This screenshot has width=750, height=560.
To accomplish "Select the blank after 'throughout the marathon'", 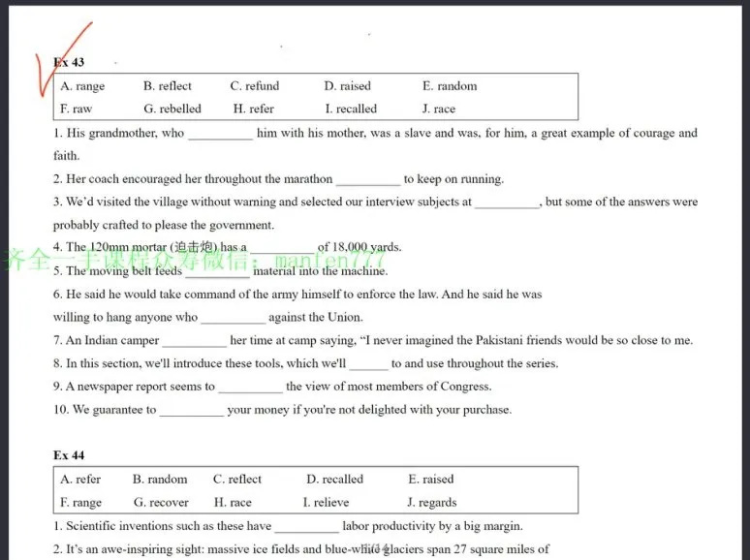I will pos(368,180).
